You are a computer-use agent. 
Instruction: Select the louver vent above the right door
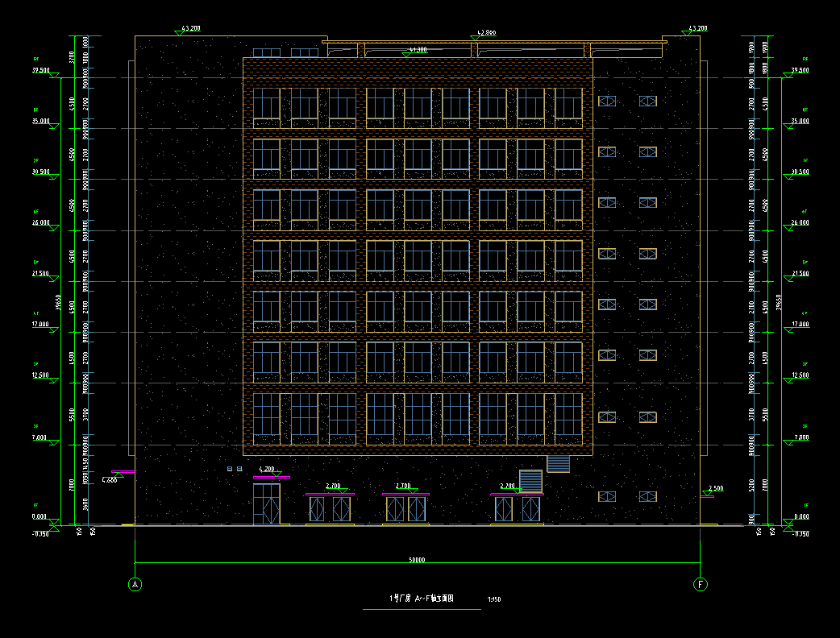530,480
